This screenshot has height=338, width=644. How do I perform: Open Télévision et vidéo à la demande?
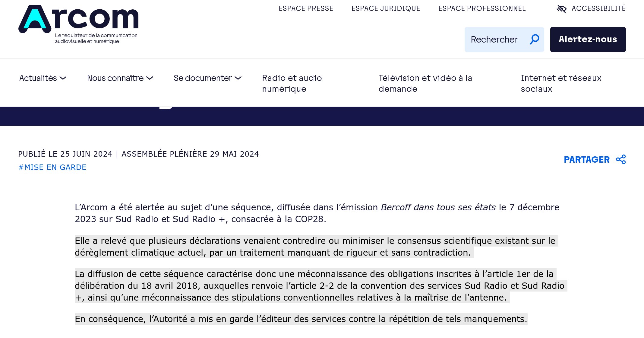pyautogui.click(x=425, y=83)
